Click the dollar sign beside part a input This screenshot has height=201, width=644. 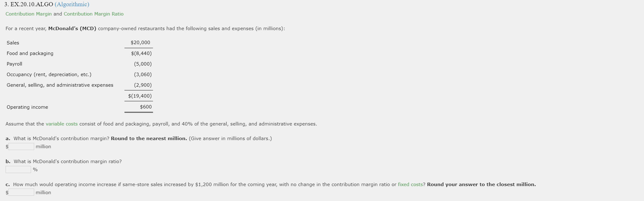click(x=7, y=146)
